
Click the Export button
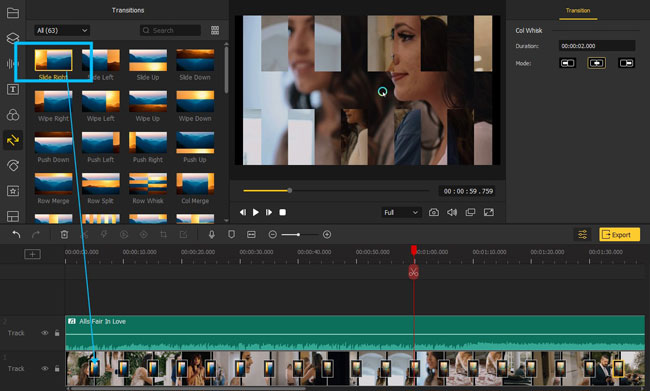pos(619,235)
